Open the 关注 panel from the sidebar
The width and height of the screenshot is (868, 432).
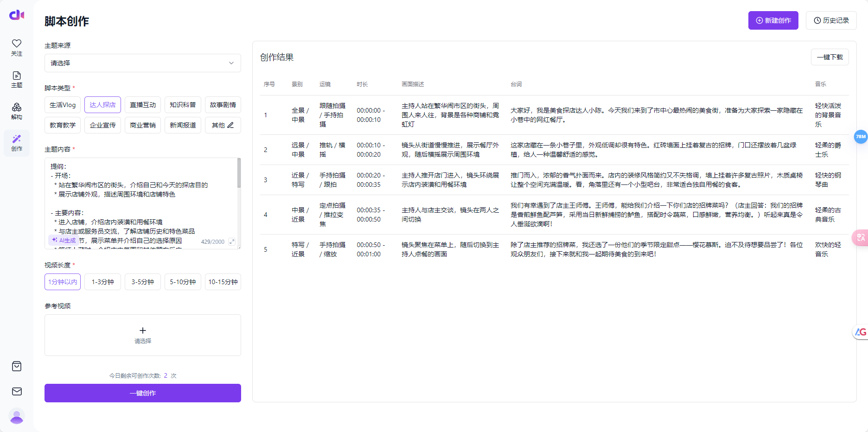(x=17, y=46)
